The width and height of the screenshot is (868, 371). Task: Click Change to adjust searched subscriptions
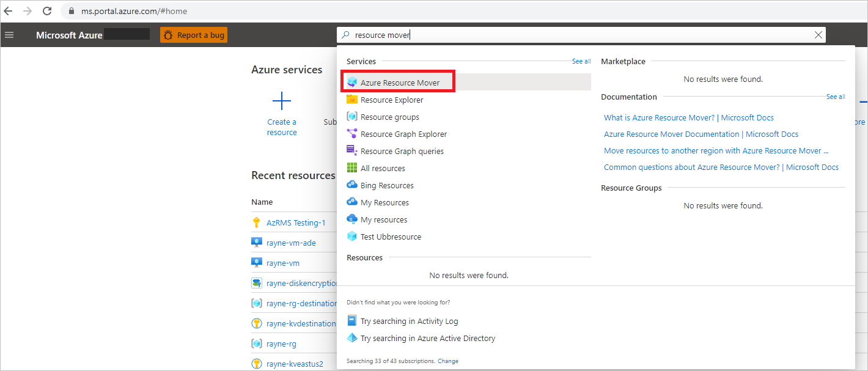[447, 361]
